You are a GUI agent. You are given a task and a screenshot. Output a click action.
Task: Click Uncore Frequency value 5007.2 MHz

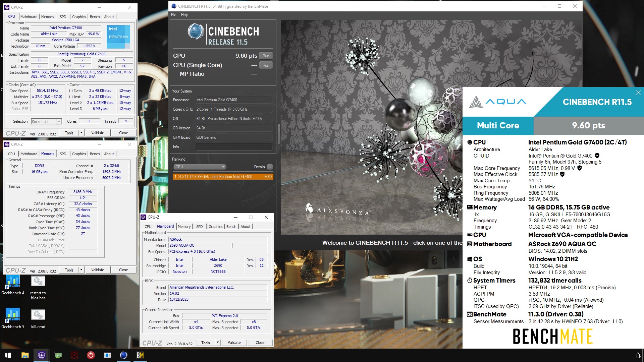click(112, 178)
